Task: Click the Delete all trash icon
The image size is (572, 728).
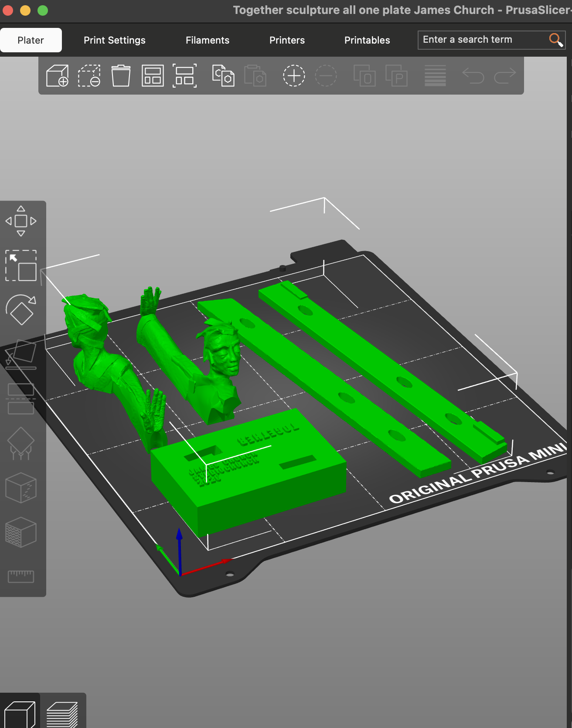Action: 121,76
